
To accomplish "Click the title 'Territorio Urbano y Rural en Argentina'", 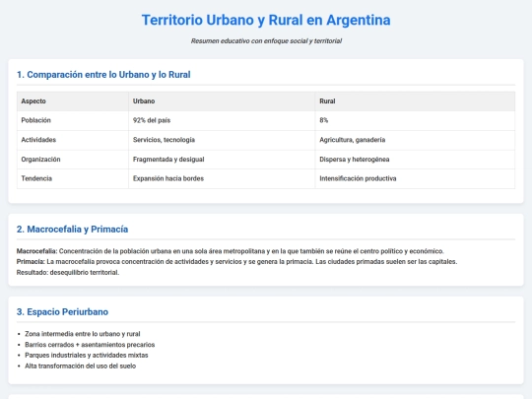I will [x=266, y=20].
